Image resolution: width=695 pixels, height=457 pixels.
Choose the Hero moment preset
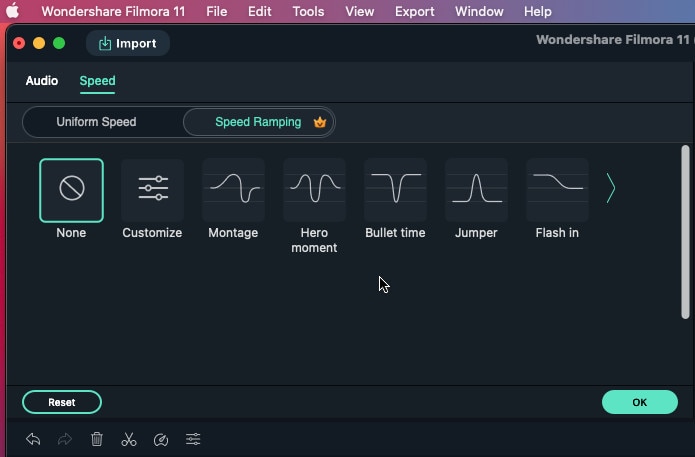pos(314,190)
